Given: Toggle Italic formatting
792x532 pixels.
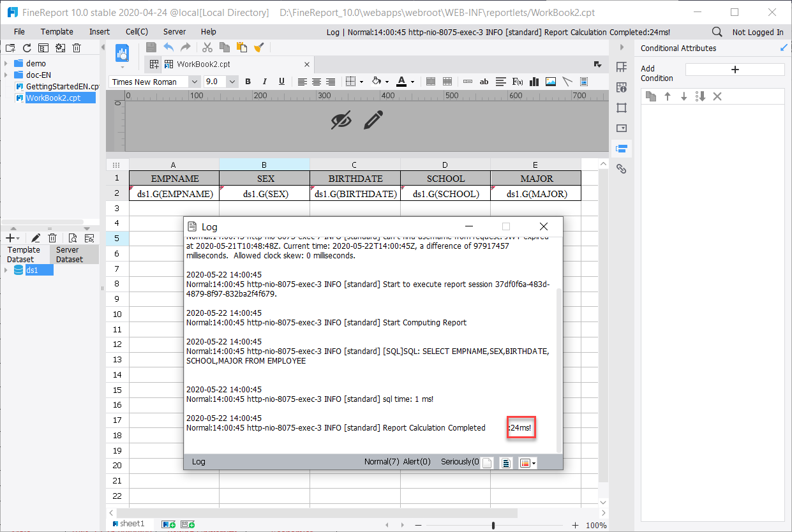Looking at the screenshot, I should (265, 82).
